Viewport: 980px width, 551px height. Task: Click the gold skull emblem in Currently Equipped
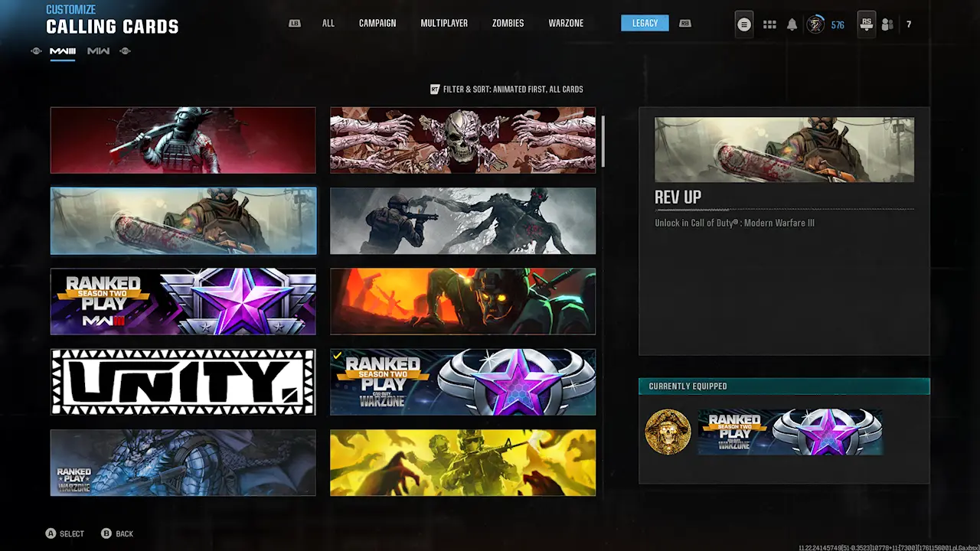(668, 432)
